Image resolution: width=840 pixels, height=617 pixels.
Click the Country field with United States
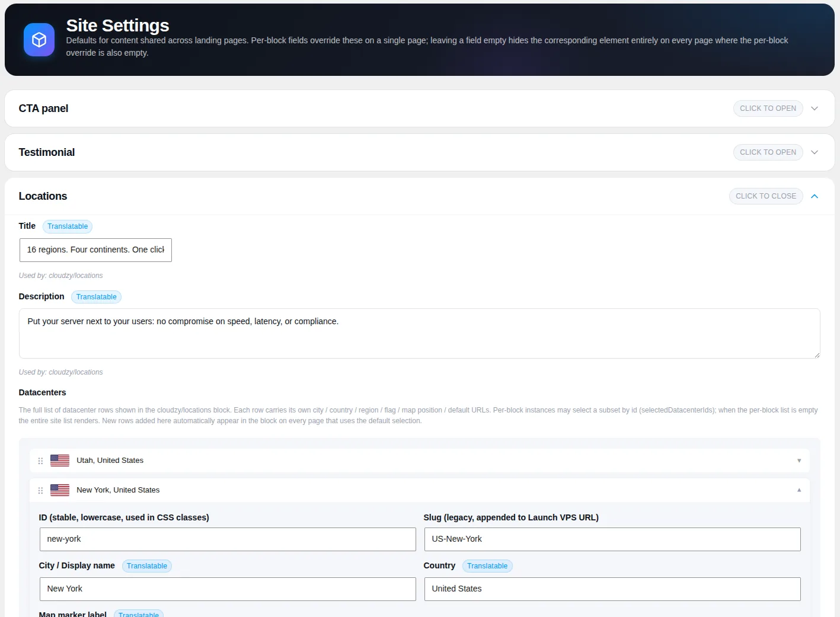(612, 589)
